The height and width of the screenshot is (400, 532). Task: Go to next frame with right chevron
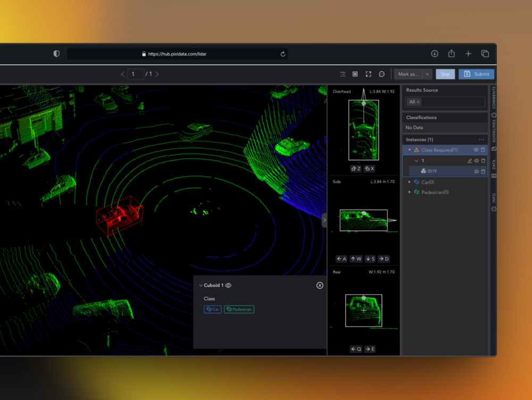[x=157, y=74]
